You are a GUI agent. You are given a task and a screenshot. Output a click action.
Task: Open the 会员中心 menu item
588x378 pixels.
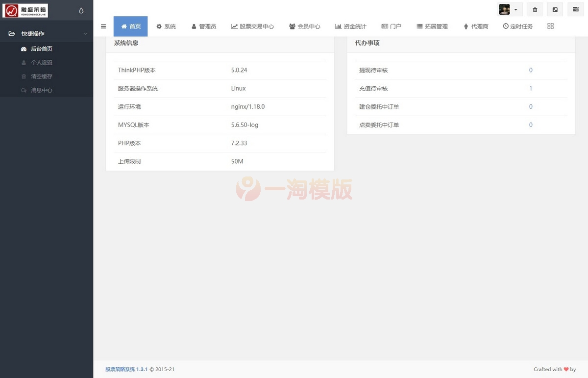305,26
